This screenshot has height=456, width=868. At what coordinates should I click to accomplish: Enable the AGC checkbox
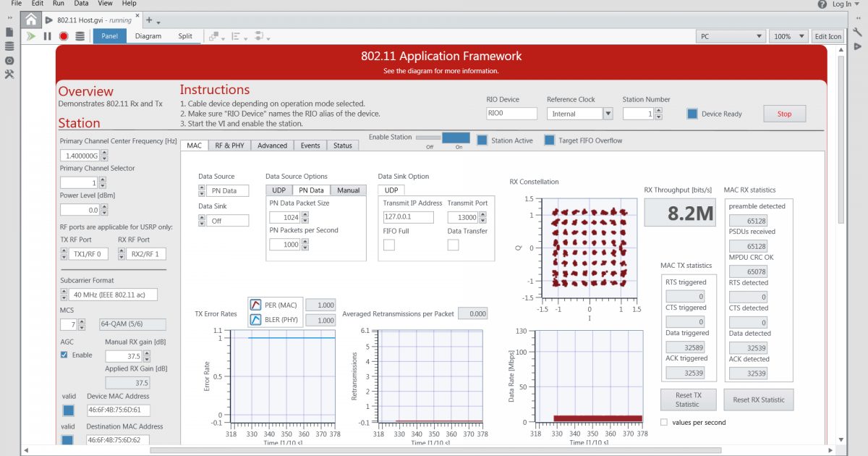pyautogui.click(x=64, y=355)
